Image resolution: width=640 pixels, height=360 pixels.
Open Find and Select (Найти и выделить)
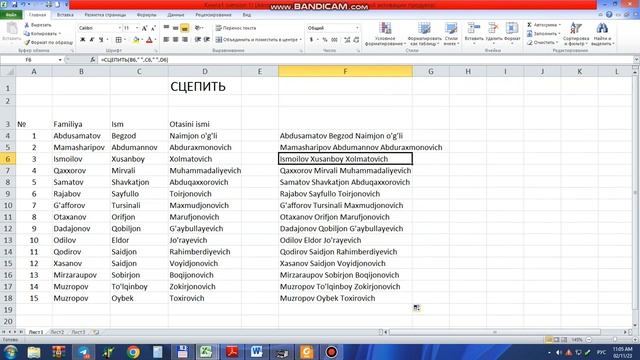[x=602, y=33]
